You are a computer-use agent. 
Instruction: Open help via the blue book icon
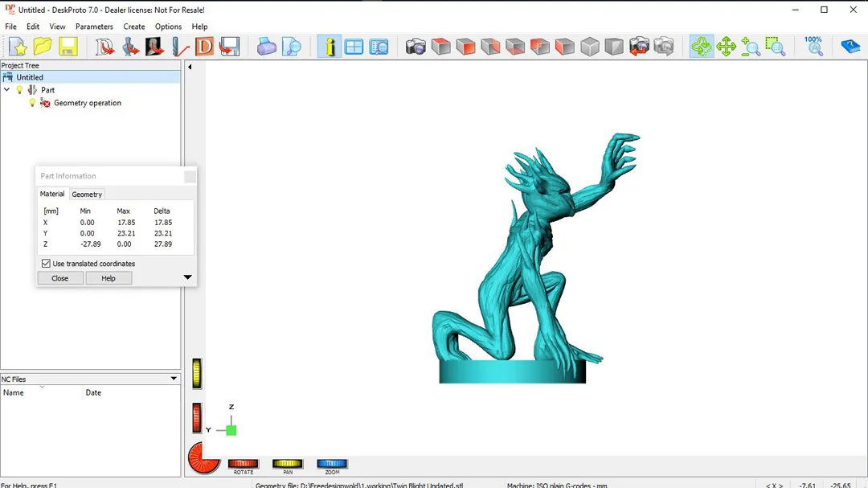(x=850, y=47)
